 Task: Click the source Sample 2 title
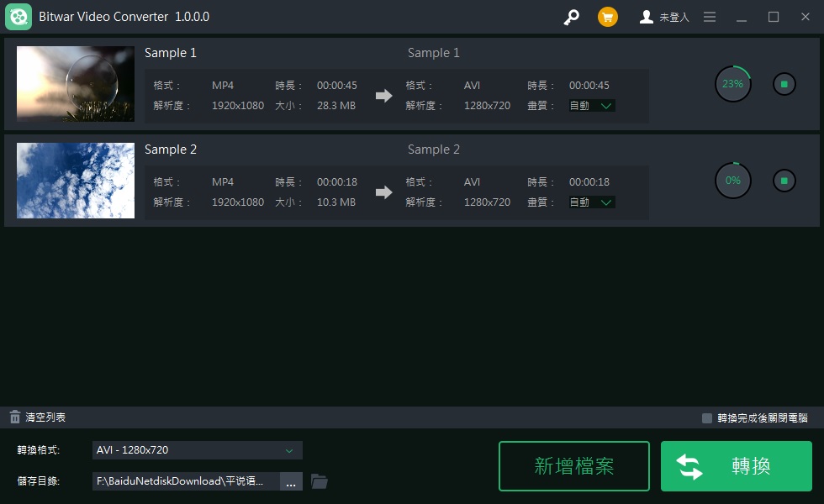click(x=170, y=150)
